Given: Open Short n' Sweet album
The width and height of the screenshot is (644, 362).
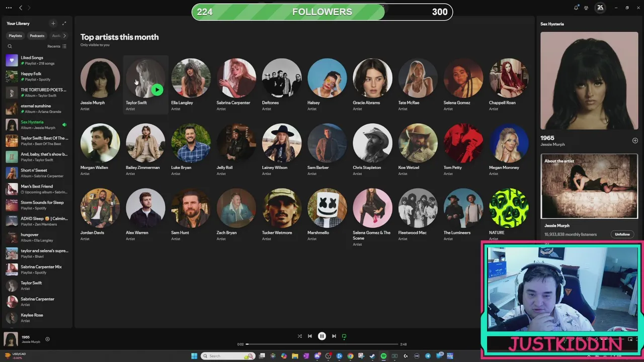Looking at the screenshot, I should pyautogui.click(x=37, y=173).
